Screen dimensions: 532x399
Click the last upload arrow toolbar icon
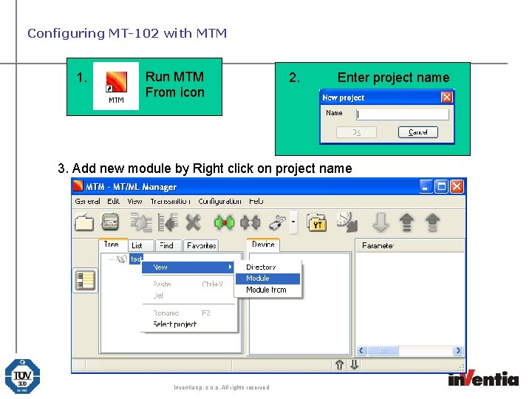coord(432,222)
